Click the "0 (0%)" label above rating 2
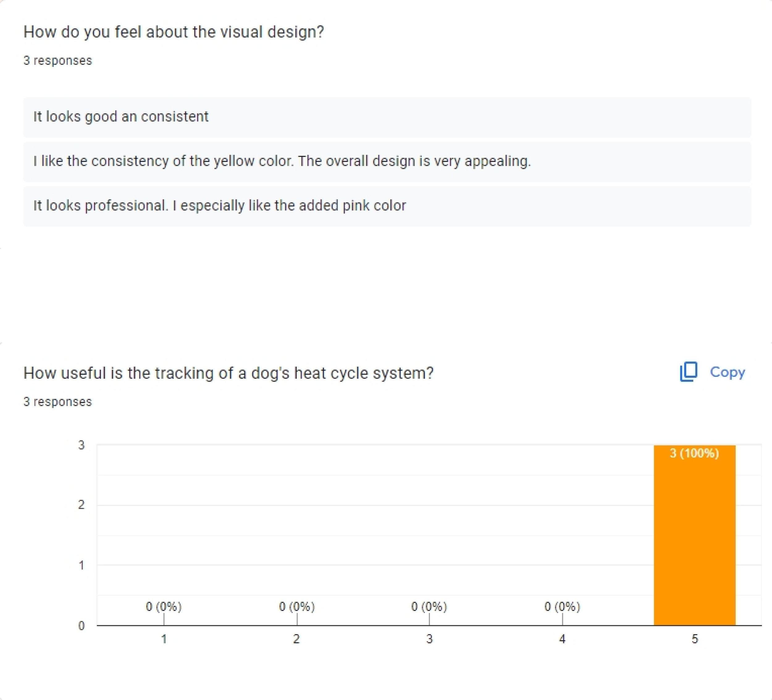 (297, 606)
